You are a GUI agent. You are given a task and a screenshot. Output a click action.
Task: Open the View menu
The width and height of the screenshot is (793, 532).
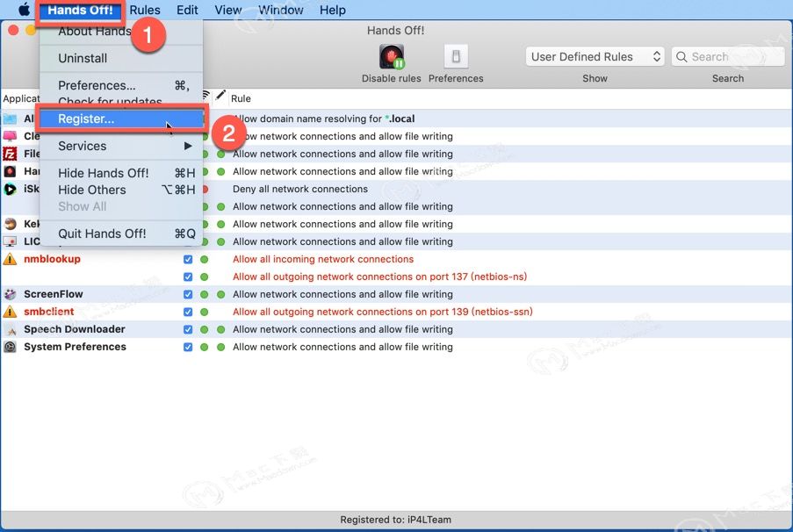click(x=228, y=11)
